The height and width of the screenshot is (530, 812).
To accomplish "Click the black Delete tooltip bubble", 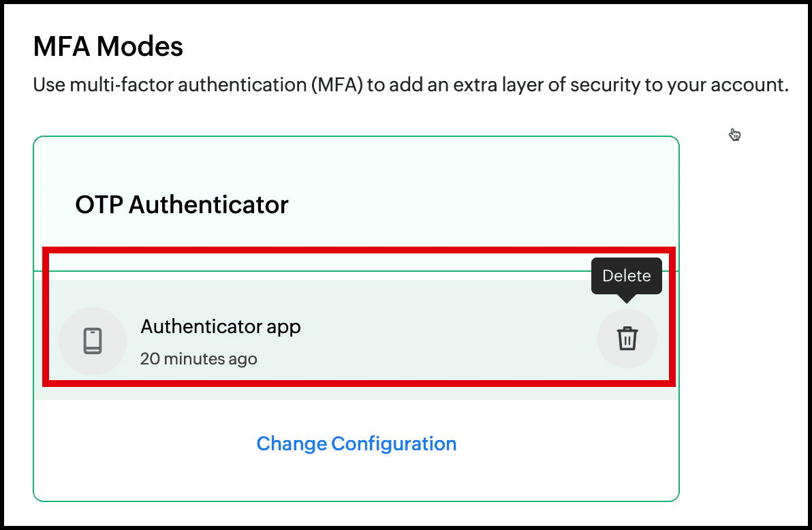I will (x=626, y=276).
